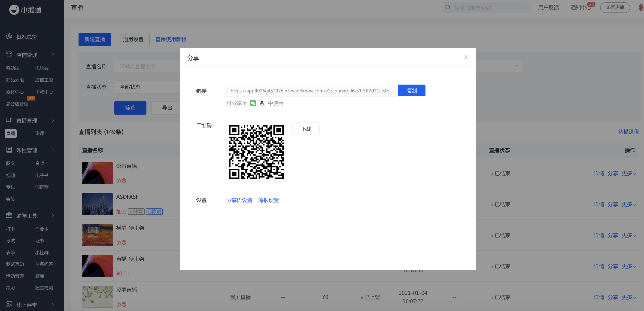This screenshot has width=644, height=311.
Task: Click the 线下课堂 icon in sidebar
Action: pyautogui.click(x=9, y=304)
